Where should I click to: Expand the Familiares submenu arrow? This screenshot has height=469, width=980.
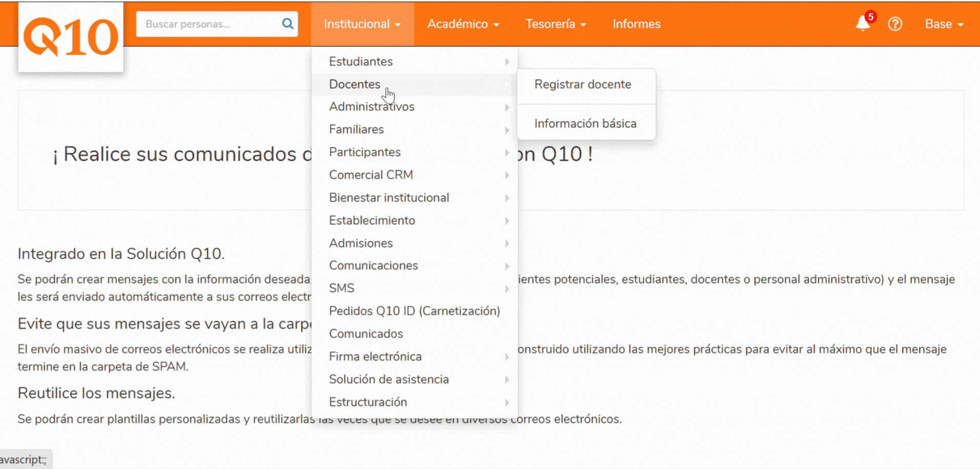coord(507,130)
